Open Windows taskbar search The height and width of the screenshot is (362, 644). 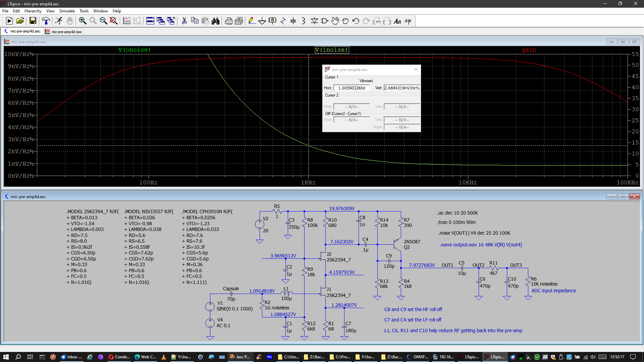(18, 357)
